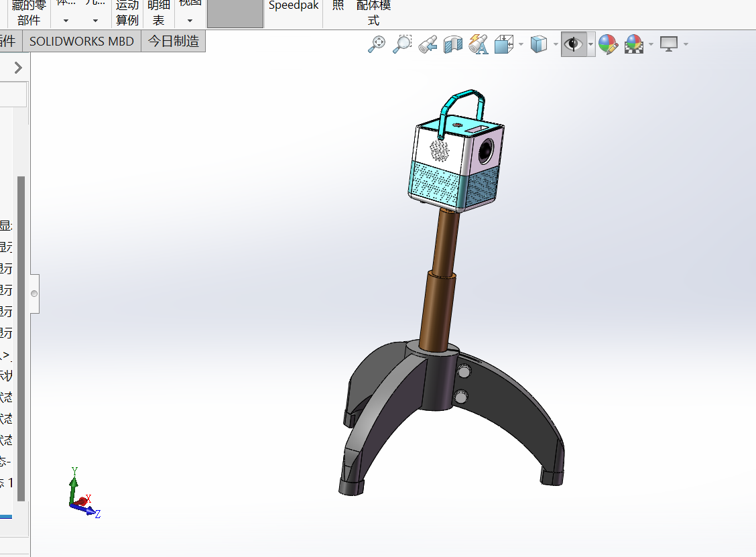This screenshot has height=557, width=756.
Task: Click the 运动算例 button
Action: coord(127,13)
